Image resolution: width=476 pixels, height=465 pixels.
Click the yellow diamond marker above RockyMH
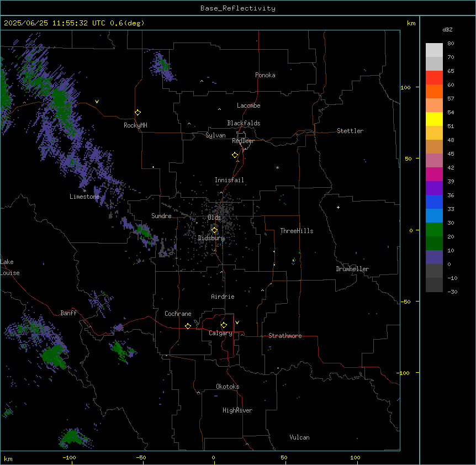click(137, 112)
